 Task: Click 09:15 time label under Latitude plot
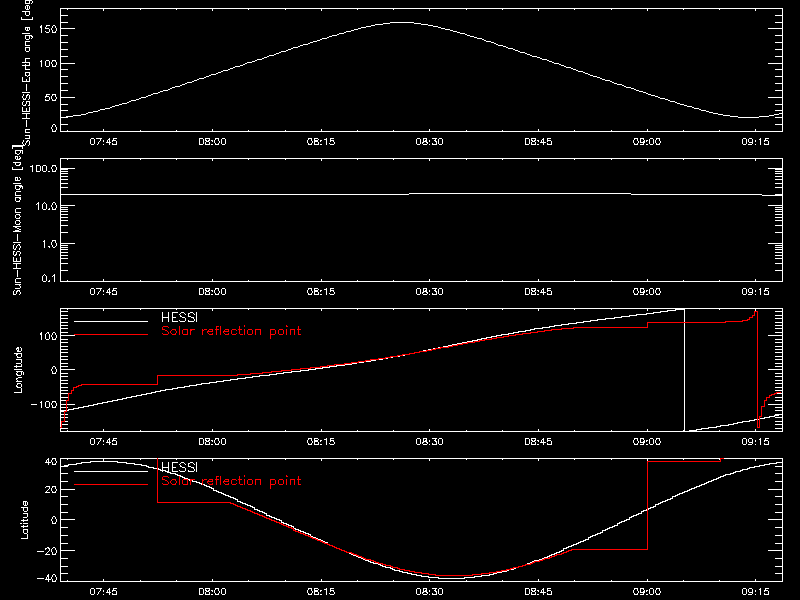(756, 592)
